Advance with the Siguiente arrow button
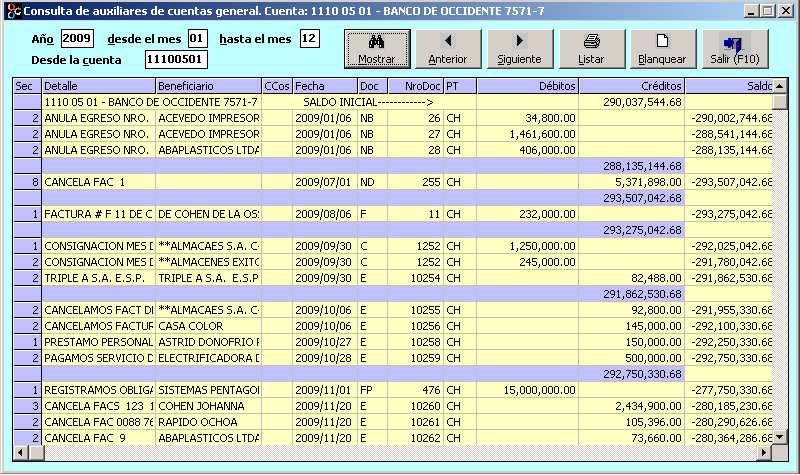Image resolution: width=800 pixels, height=475 pixels. click(x=519, y=49)
